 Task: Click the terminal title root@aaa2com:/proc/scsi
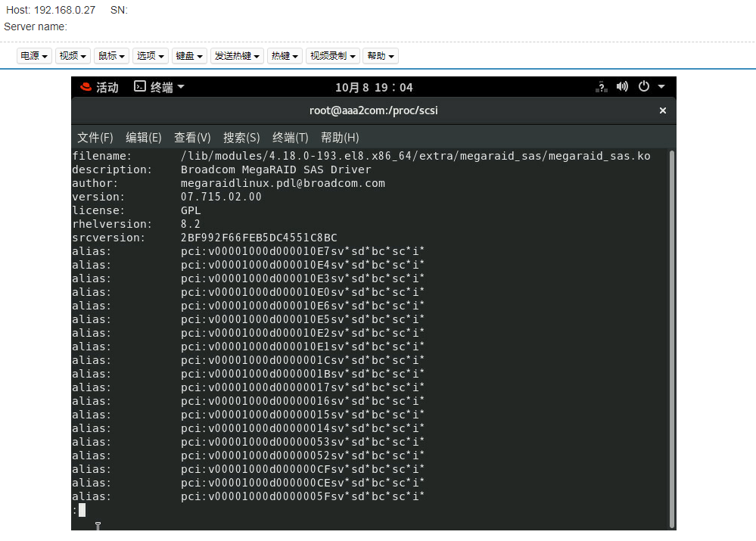click(374, 110)
